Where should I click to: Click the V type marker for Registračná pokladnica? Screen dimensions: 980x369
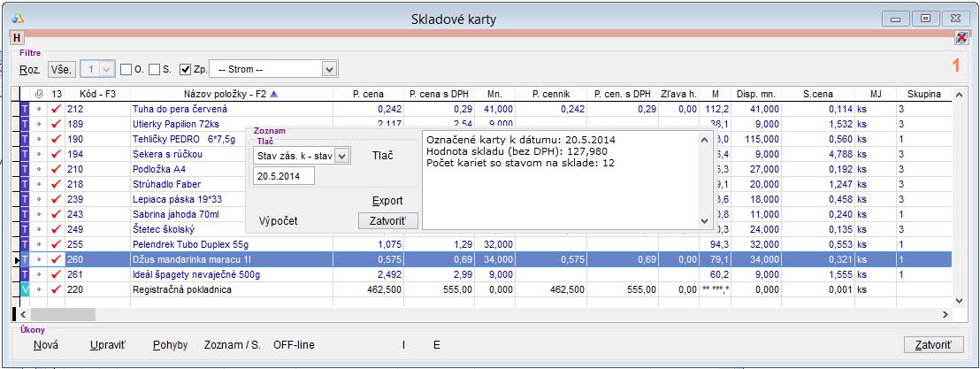click(25, 289)
